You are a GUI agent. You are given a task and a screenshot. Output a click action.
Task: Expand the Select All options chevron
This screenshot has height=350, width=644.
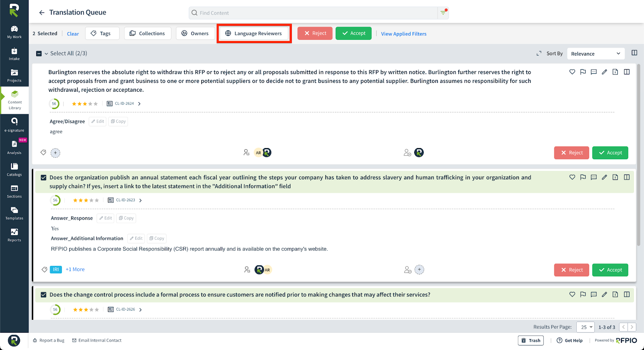(46, 54)
